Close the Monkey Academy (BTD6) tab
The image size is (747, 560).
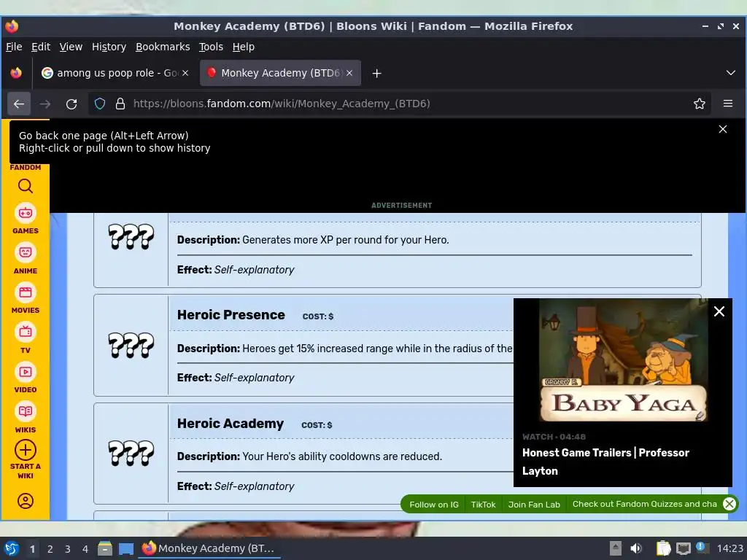[349, 73]
